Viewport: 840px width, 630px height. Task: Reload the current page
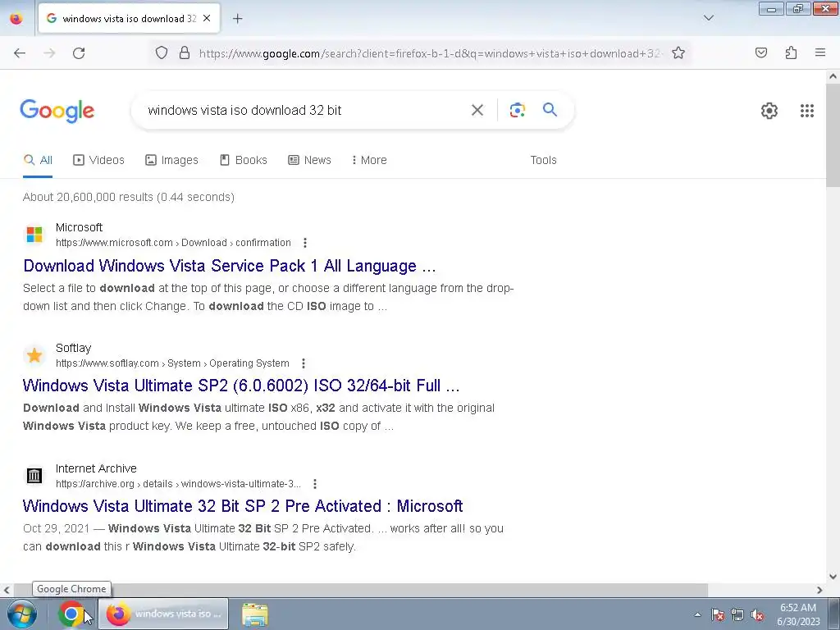tap(79, 53)
